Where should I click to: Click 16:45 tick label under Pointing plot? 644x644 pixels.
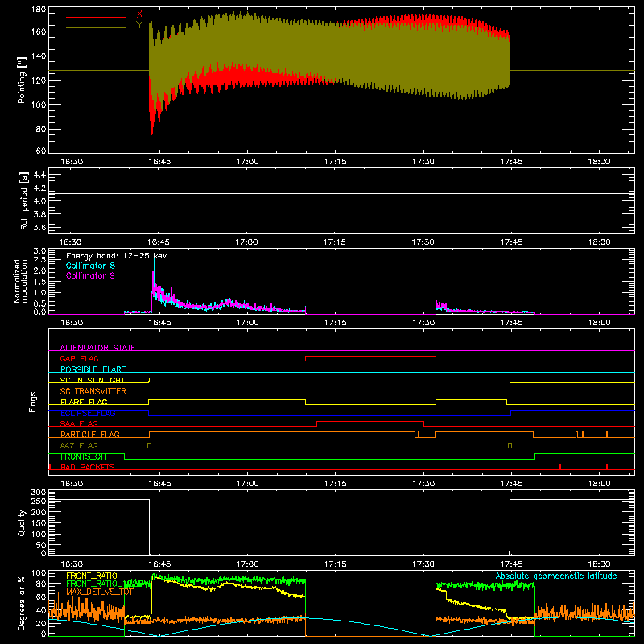click(159, 162)
